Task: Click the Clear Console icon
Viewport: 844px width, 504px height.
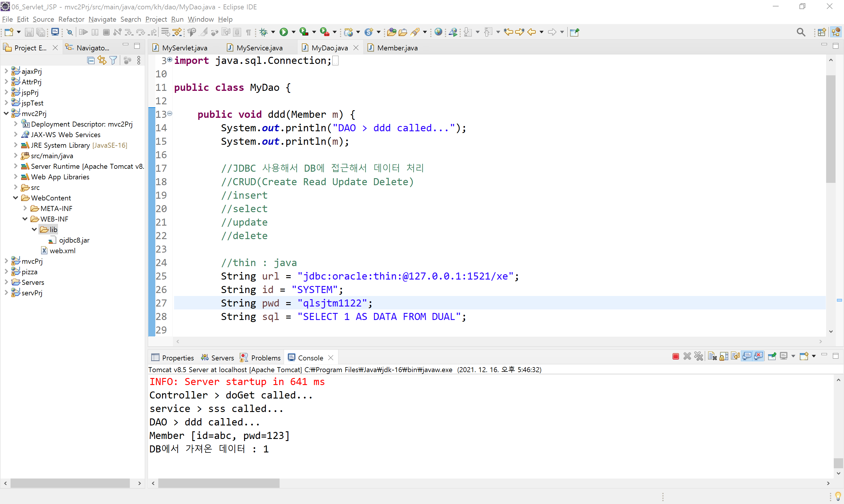Action: pyautogui.click(x=712, y=356)
